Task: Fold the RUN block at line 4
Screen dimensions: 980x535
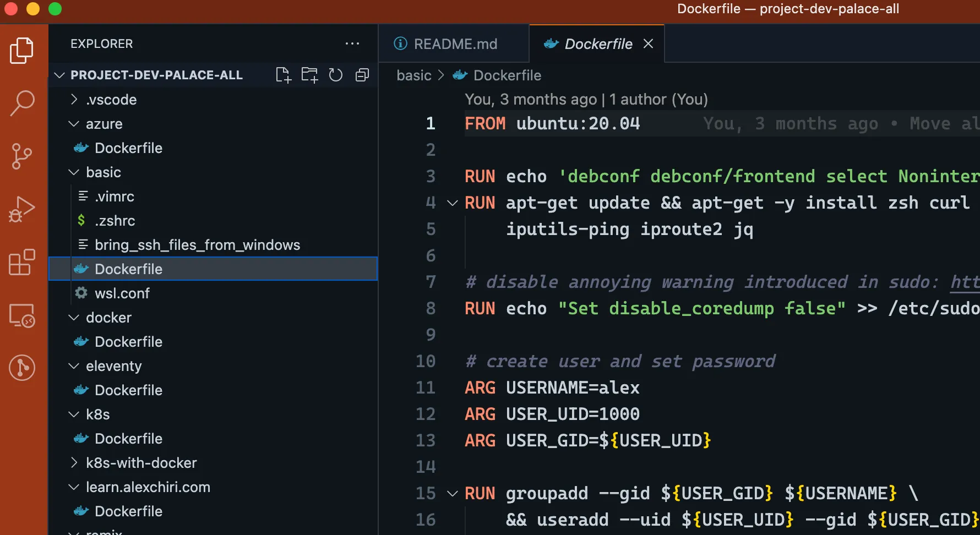Action: [x=453, y=203]
